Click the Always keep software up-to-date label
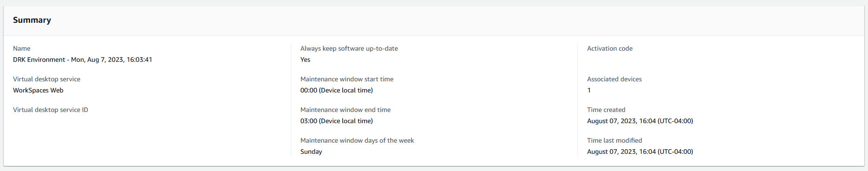Screen dimensions: 868x171 (x=349, y=48)
